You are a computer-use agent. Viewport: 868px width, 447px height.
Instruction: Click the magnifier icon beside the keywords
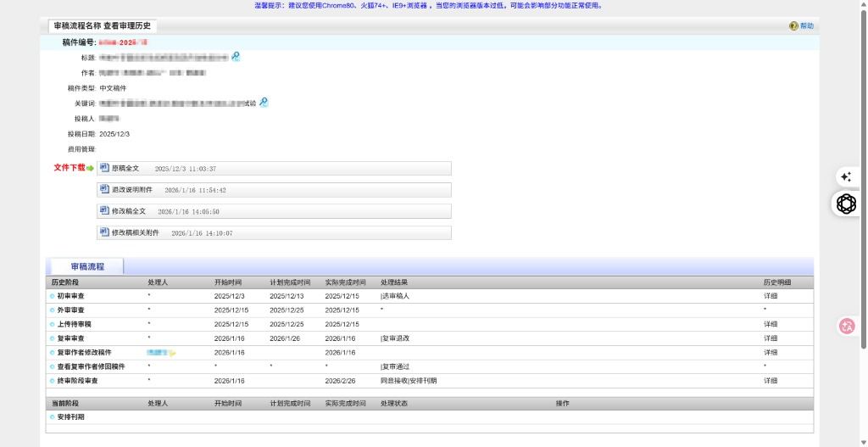tap(264, 103)
